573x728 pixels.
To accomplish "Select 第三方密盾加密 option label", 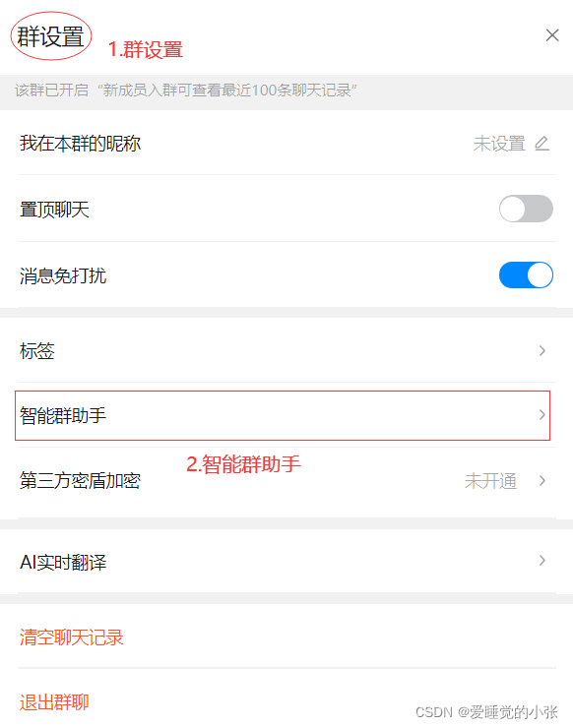I will (80, 480).
